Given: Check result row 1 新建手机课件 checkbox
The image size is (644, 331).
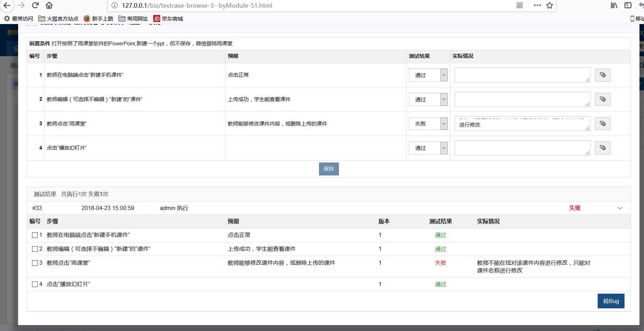Looking at the screenshot, I should pos(35,235).
